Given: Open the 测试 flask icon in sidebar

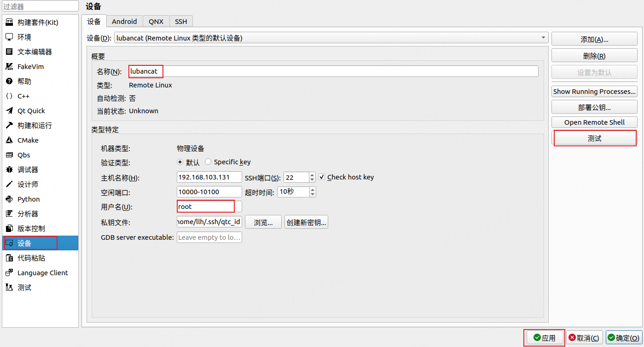Looking at the screenshot, I should pos(9,288).
